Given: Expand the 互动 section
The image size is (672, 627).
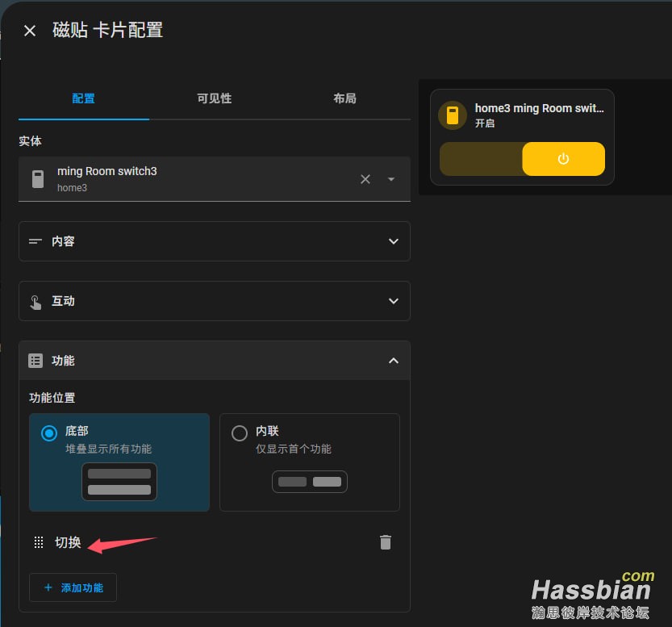Looking at the screenshot, I should click(215, 301).
